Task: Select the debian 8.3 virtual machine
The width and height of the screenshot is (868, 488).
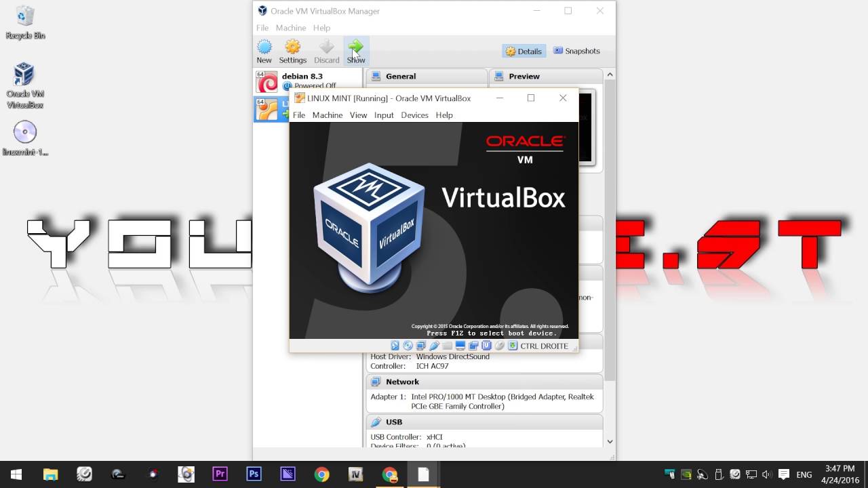Action: pyautogui.click(x=309, y=81)
